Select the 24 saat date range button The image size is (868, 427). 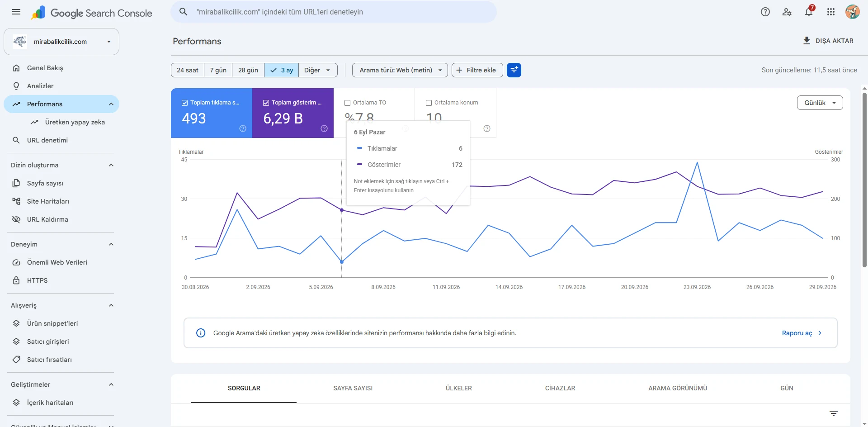(188, 70)
